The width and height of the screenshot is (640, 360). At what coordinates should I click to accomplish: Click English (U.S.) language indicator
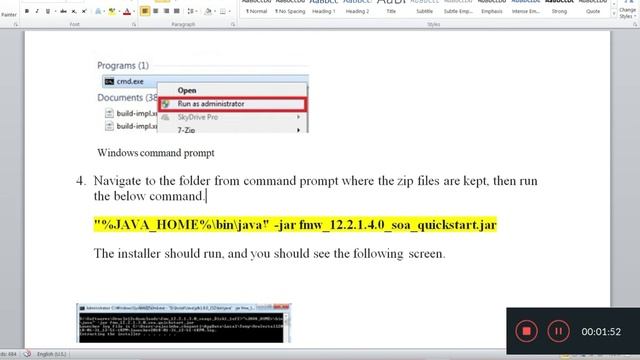click(51, 354)
